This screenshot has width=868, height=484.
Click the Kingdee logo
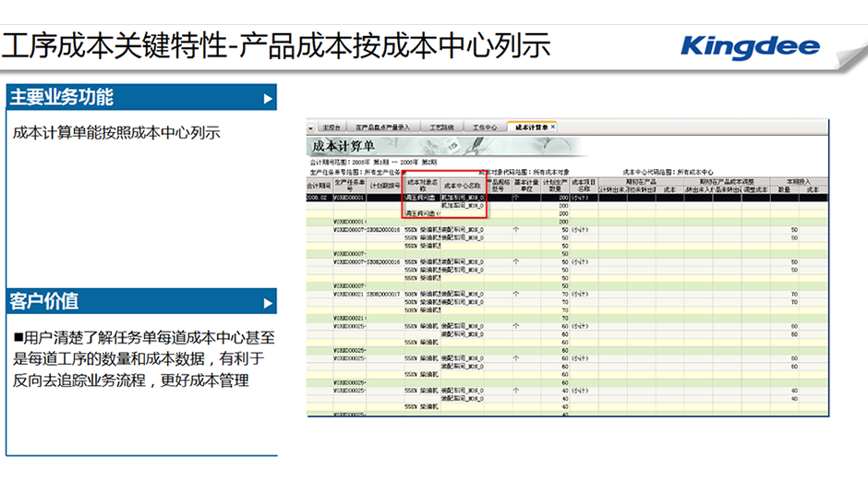coord(749,45)
